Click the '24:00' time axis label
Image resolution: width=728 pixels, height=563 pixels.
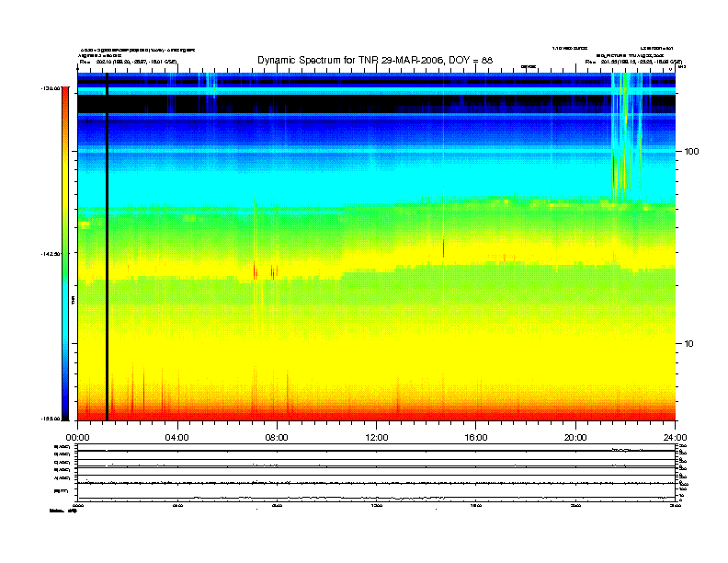(675, 438)
